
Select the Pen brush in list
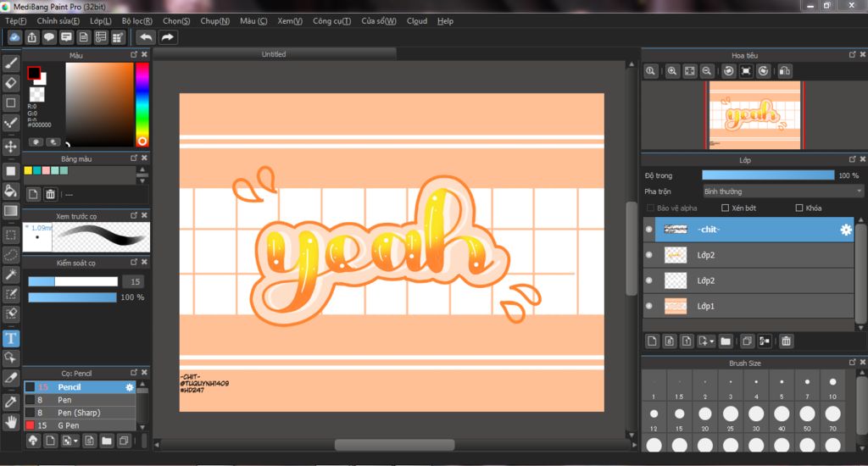[80, 400]
